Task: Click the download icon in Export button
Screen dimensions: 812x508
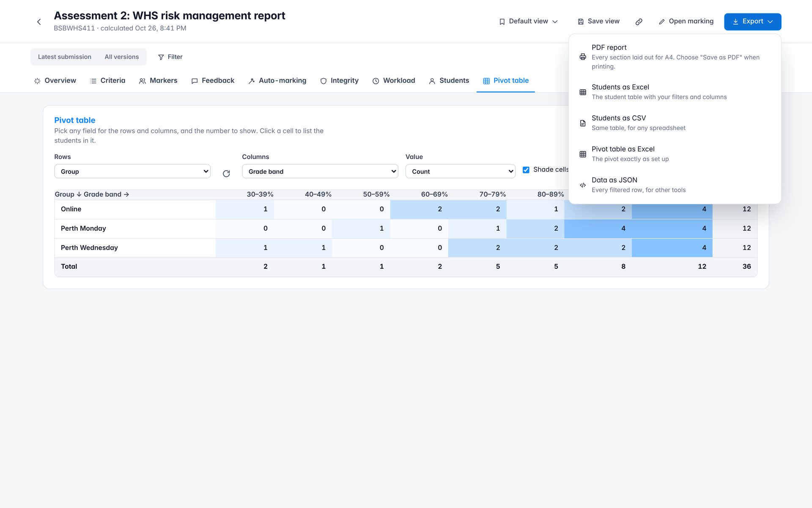Action: (735, 22)
